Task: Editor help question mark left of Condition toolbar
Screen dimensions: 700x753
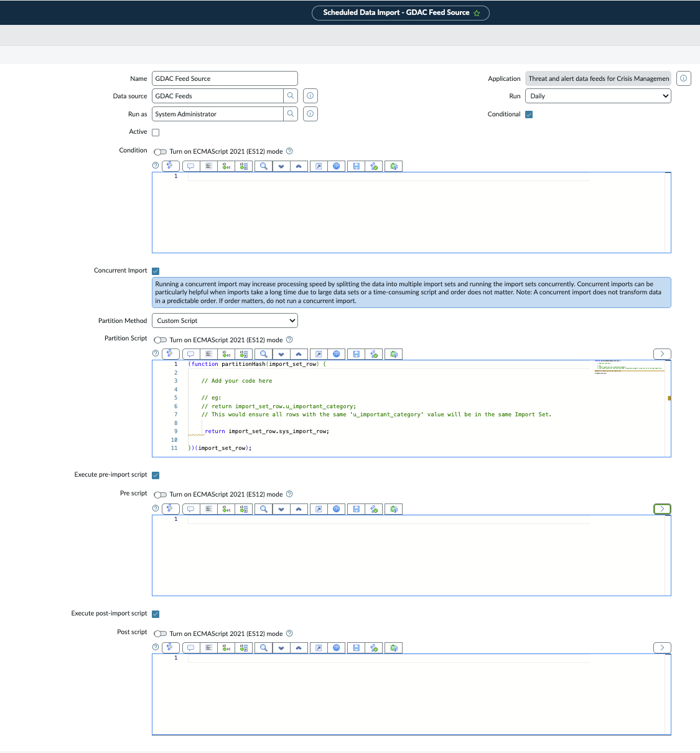Action: click(156, 166)
